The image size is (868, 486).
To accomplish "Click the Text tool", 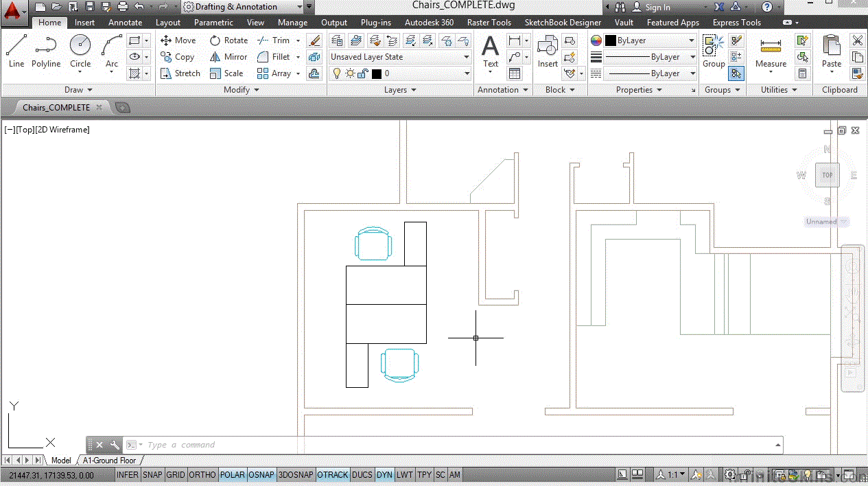I will coord(491,52).
